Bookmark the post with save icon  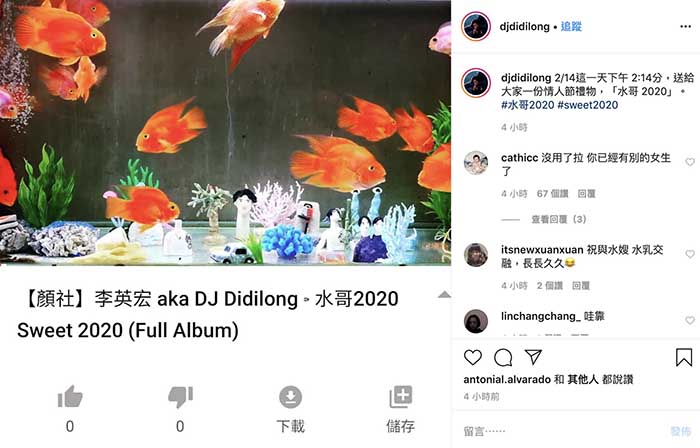click(684, 357)
